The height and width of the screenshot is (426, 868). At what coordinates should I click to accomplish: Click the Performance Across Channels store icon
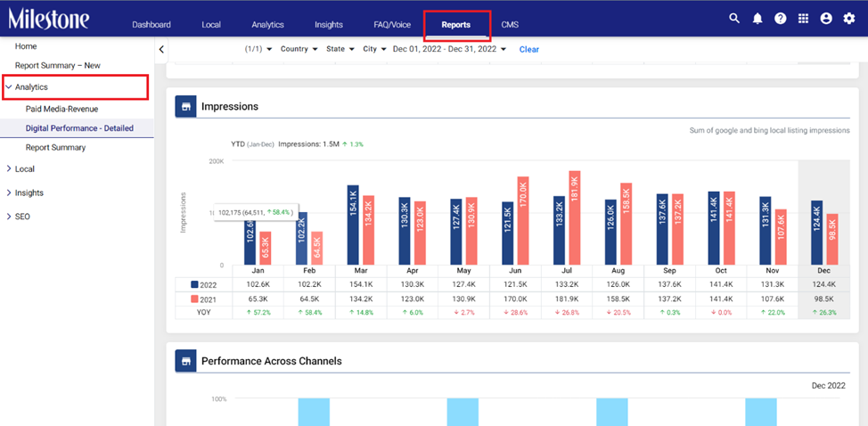pos(186,361)
